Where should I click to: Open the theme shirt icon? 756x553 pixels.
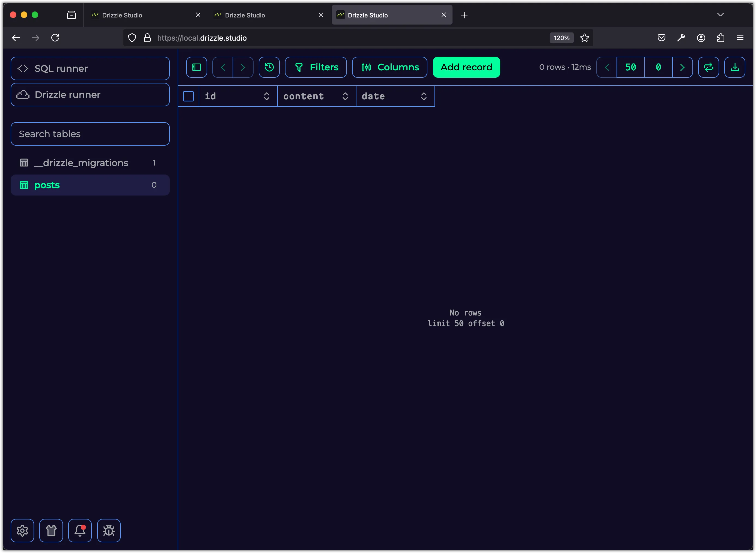[51, 531]
